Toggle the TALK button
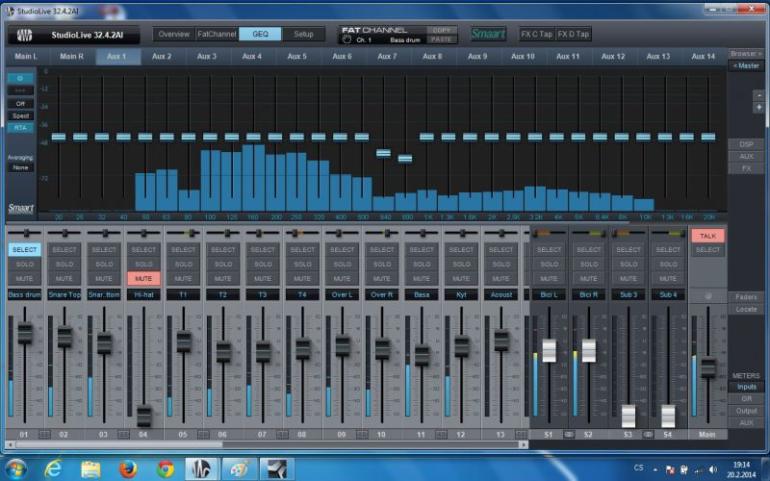Image resolution: width=770 pixels, height=481 pixels. click(x=708, y=236)
